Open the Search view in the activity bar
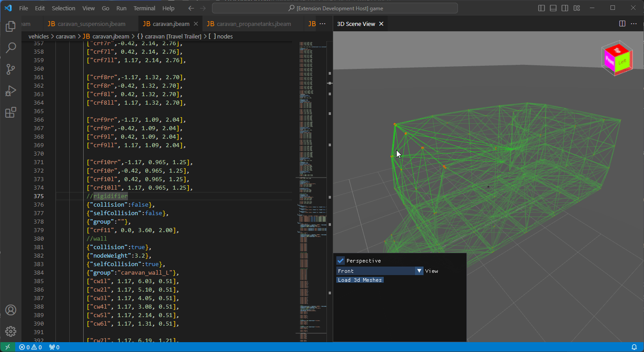Image resolution: width=644 pixels, height=352 pixels. pyautogui.click(x=11, y=48)
